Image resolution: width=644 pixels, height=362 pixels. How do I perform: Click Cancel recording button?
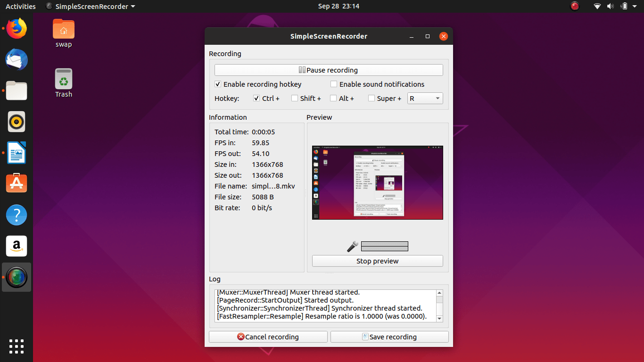click(268, 337)
